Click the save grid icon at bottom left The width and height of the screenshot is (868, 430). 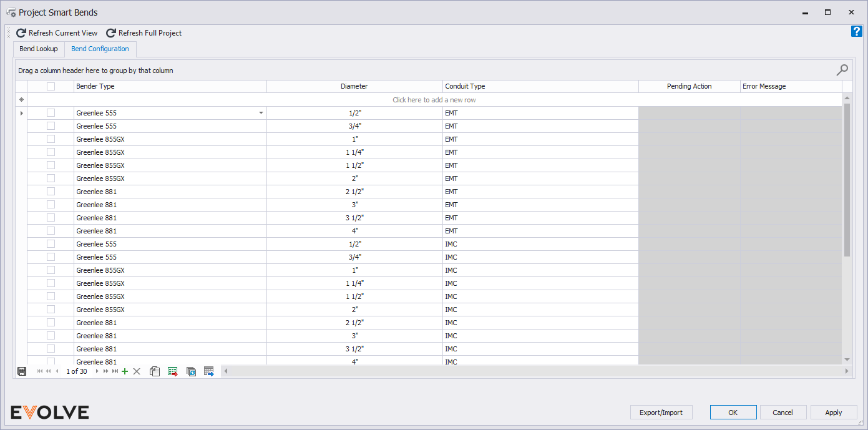[22, 371]
